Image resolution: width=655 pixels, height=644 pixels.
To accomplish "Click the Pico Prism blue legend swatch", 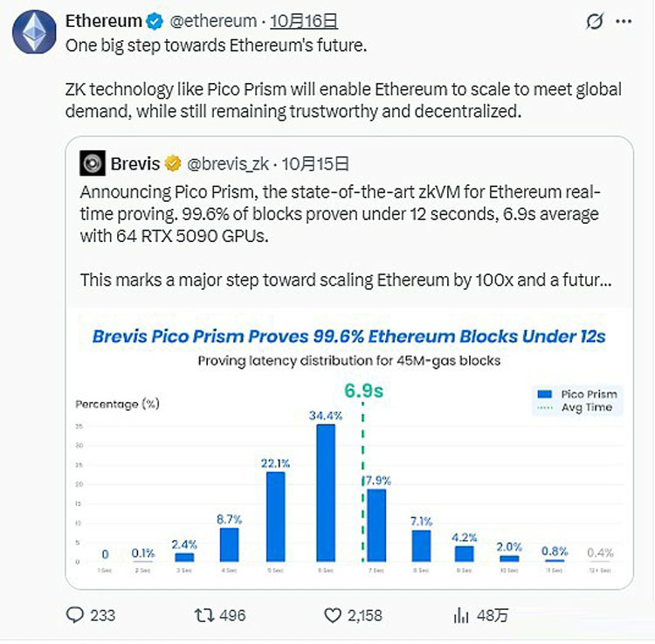I will coord(544,394).
